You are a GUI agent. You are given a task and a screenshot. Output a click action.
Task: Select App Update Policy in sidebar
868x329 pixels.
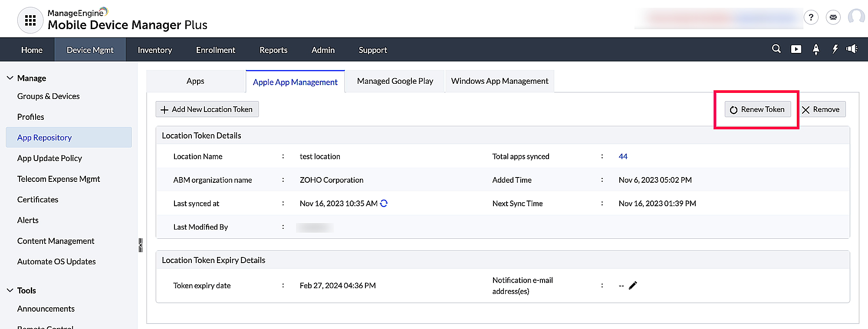(49, 158)
